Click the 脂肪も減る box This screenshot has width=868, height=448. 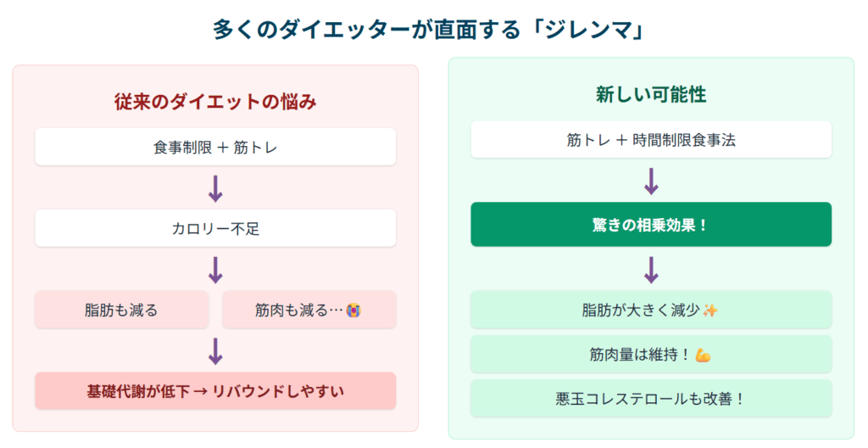point(121,311)
